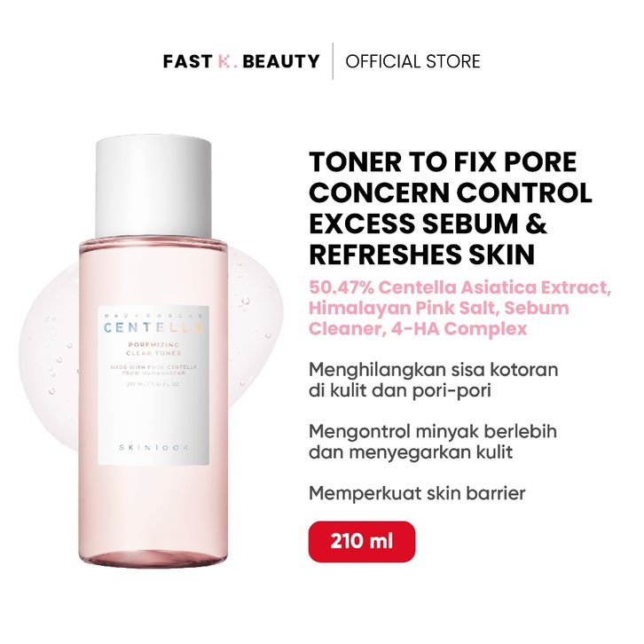This screenshot has width=644, height=644.
Task: Click the FAST K. BEAUTY logo
Action: (241, 61)
